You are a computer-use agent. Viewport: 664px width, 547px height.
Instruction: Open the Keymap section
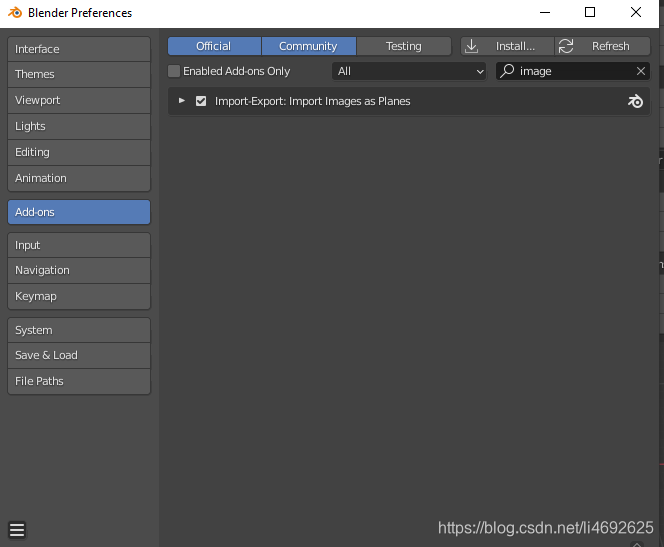click(79, 296)
